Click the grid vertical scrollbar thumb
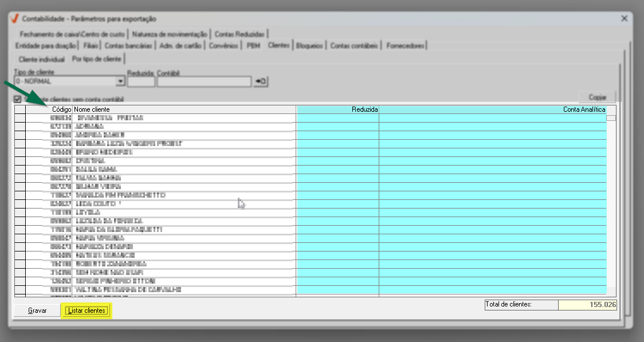 [x=611, y=118]
